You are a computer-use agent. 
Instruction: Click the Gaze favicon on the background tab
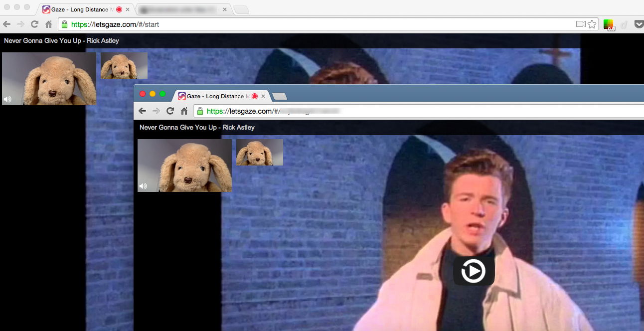click(46, 9)
